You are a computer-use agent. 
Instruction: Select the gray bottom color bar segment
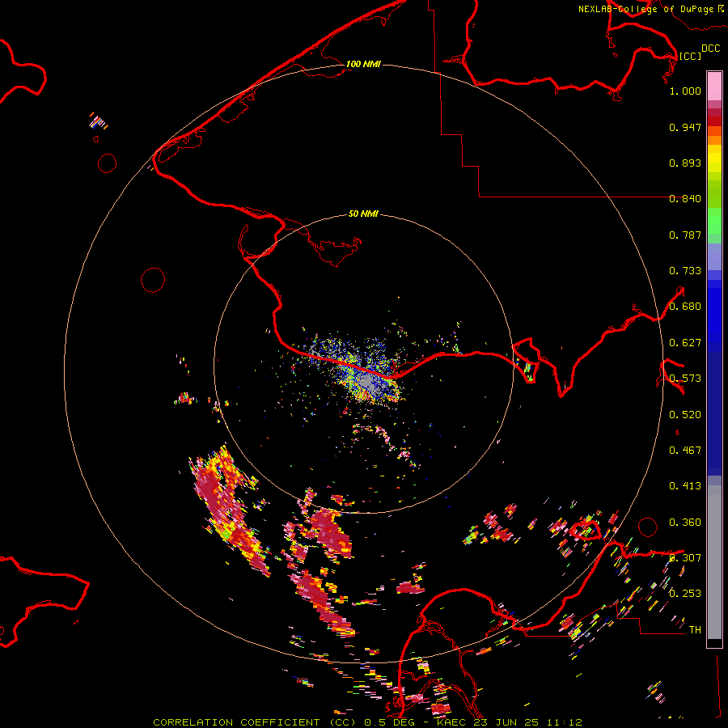[714, 566]
